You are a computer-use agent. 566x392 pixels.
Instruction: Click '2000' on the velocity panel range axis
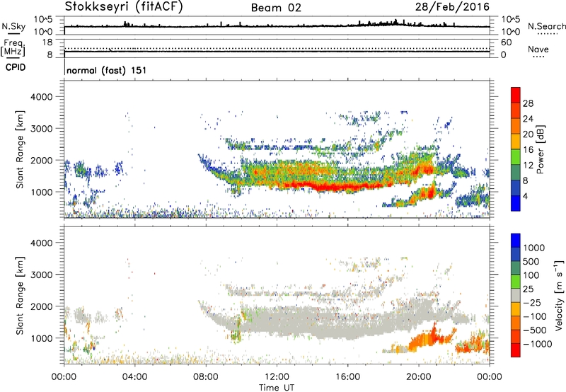tap(42, 306)
